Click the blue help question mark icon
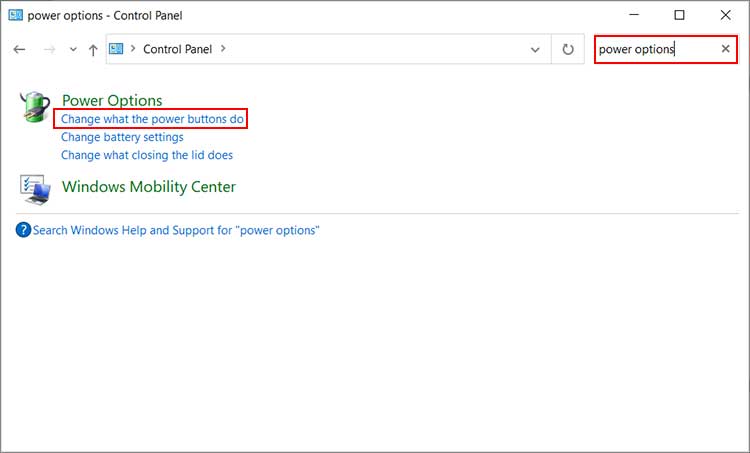Viewport: 750px width, 453px height. pyautogui.click(x=24, y=230)
